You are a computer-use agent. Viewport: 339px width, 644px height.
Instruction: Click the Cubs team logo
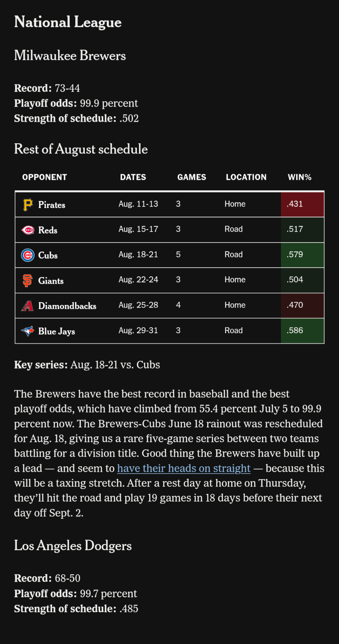27,255
